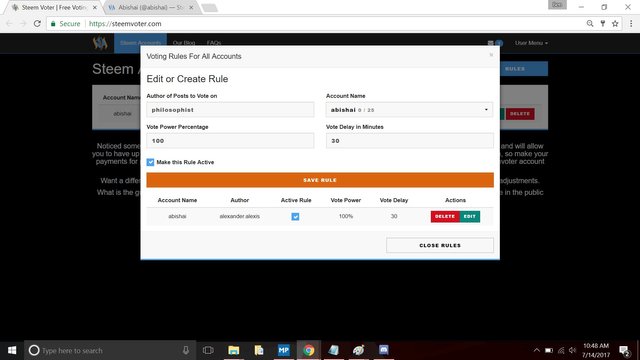Click the user profile button in title bar
640x360 pixels.
557,5
